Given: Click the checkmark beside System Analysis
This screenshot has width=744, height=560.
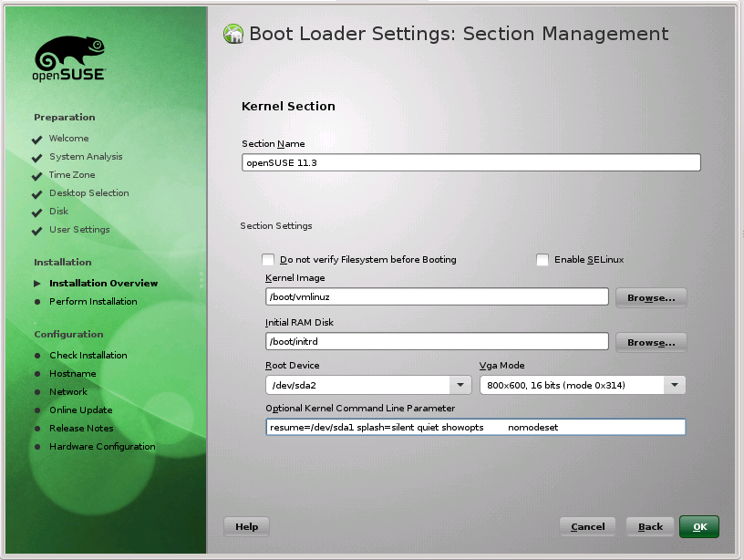Looking at the screenshot, I should (37, 158).
